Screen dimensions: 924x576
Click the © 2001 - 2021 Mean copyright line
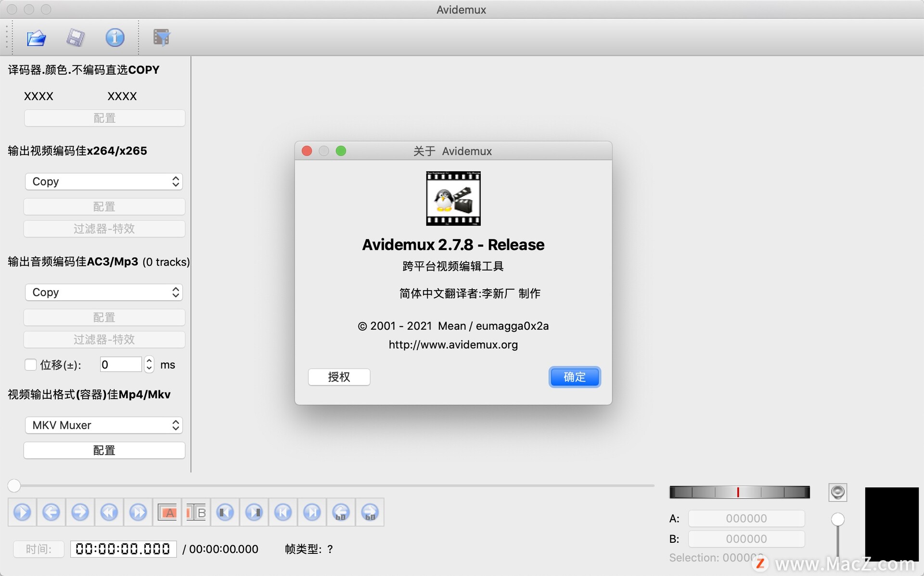tap(453, 326)
